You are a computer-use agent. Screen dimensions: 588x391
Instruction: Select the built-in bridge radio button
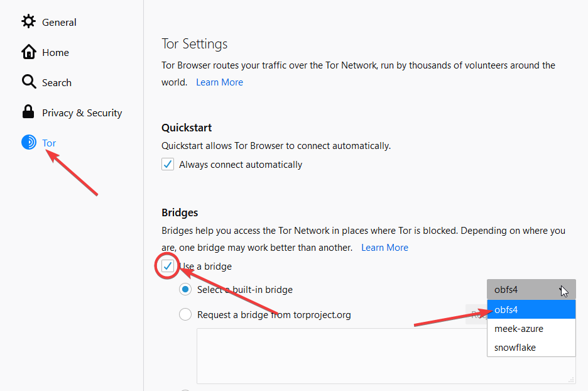click(x=185, y=290)
